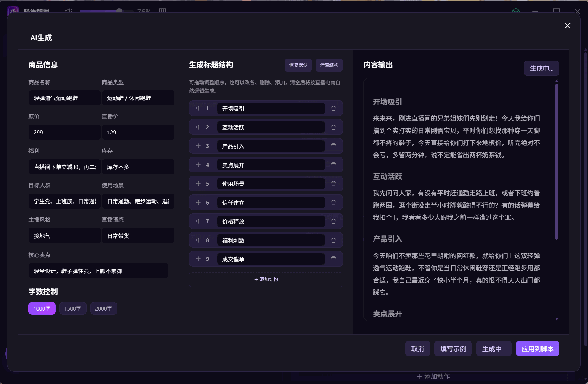The image size is (588, 384).
Task: Click 生成中... button in 内容输出 header
Action: click(x=541, y=68)
